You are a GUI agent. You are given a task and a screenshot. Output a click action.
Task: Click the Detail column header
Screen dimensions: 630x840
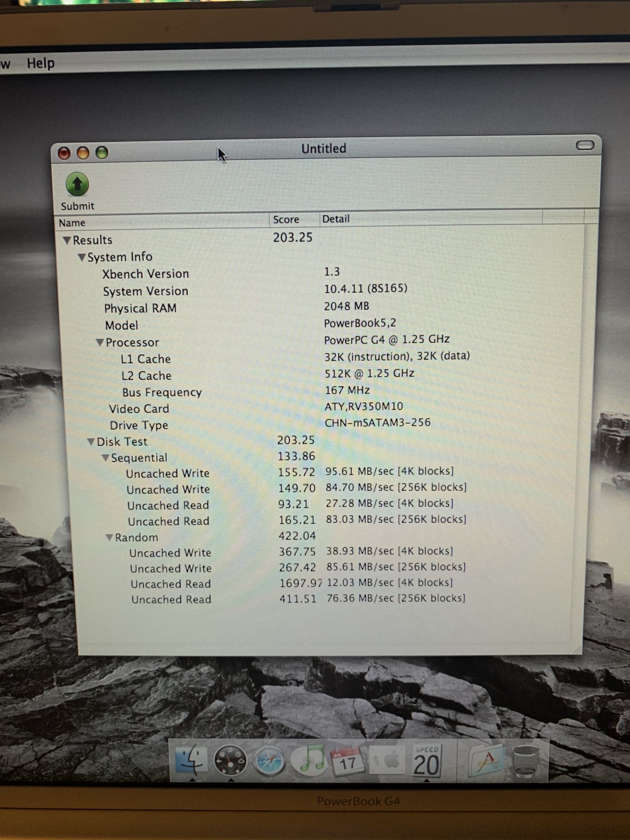[430, 218]
